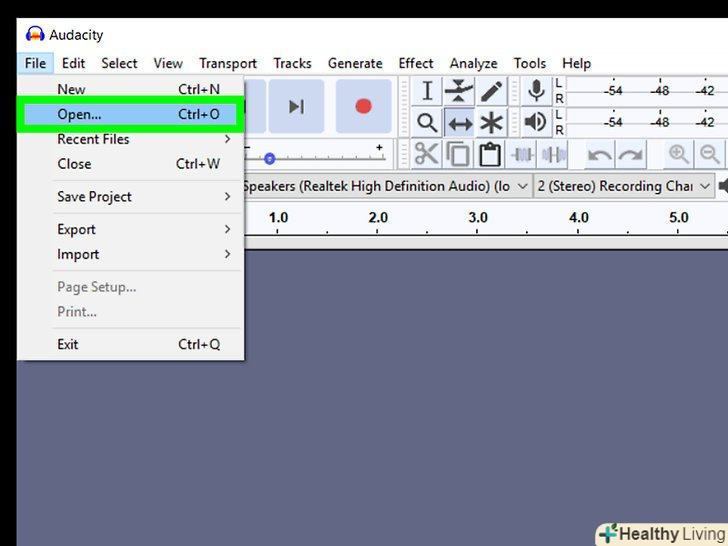728x546 pixels.
Task: Open the Generate menu
Action: 355,63
